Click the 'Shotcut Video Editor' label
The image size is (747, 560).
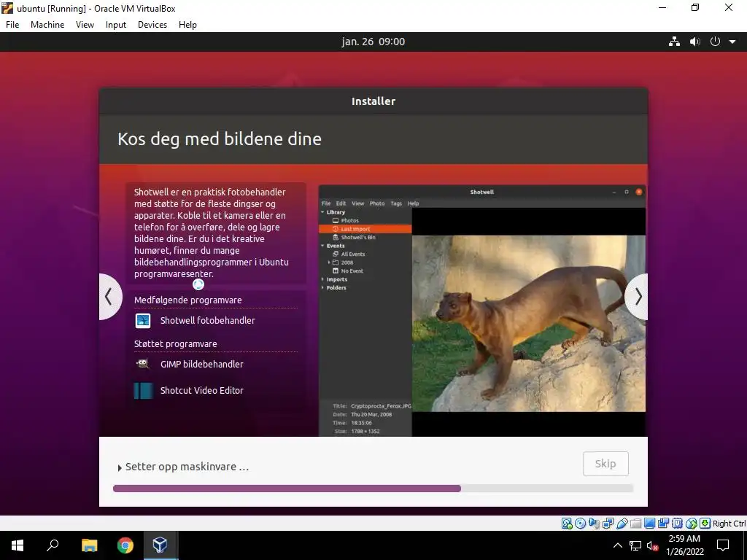(x=202, y=391)
